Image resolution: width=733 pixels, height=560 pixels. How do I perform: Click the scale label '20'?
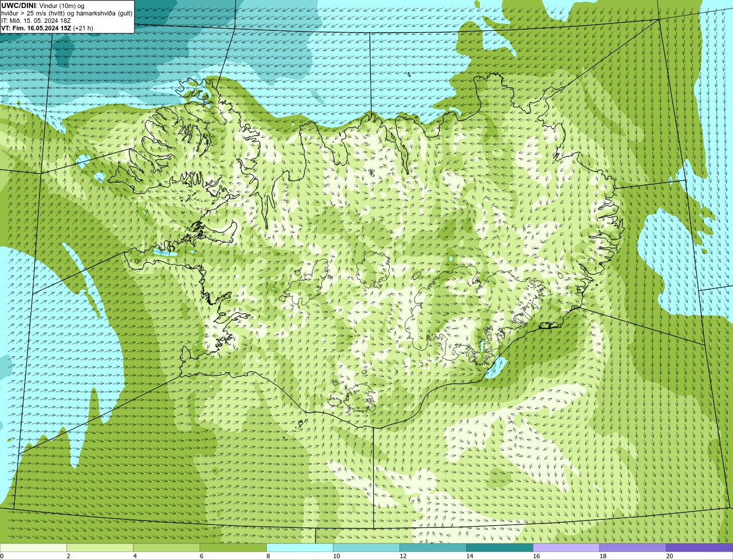[669, 556]
